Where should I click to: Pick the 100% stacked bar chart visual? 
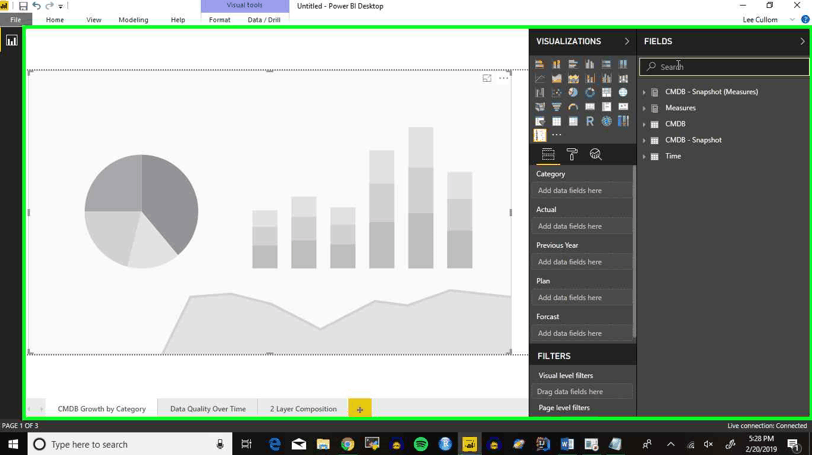click(x=606, y=64)
